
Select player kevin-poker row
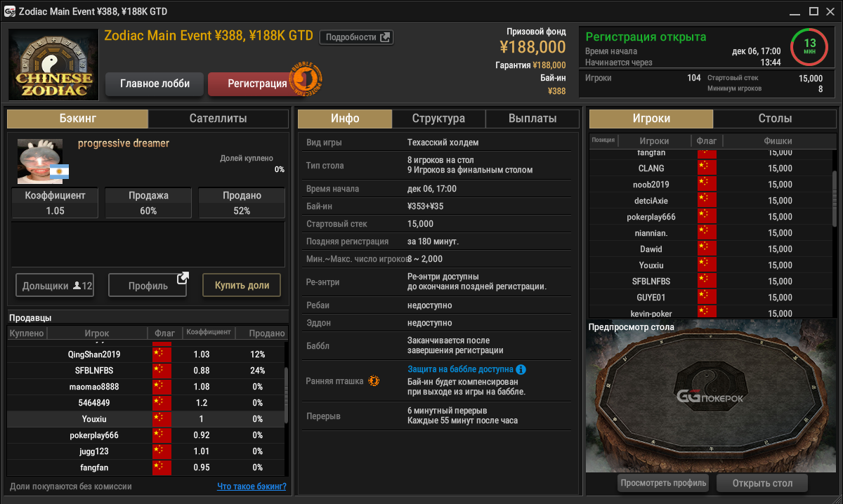tap(711, 312)
